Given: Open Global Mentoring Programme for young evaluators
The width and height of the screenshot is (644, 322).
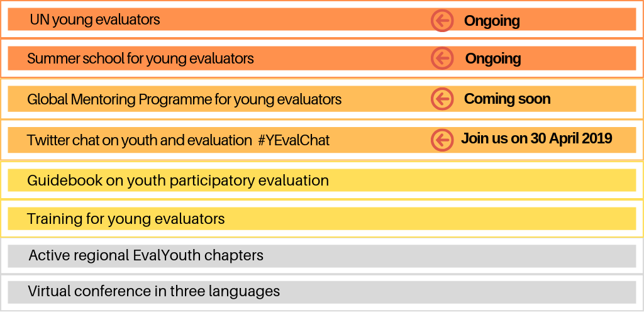Looking at the screenshot, I should click(322, 99).
